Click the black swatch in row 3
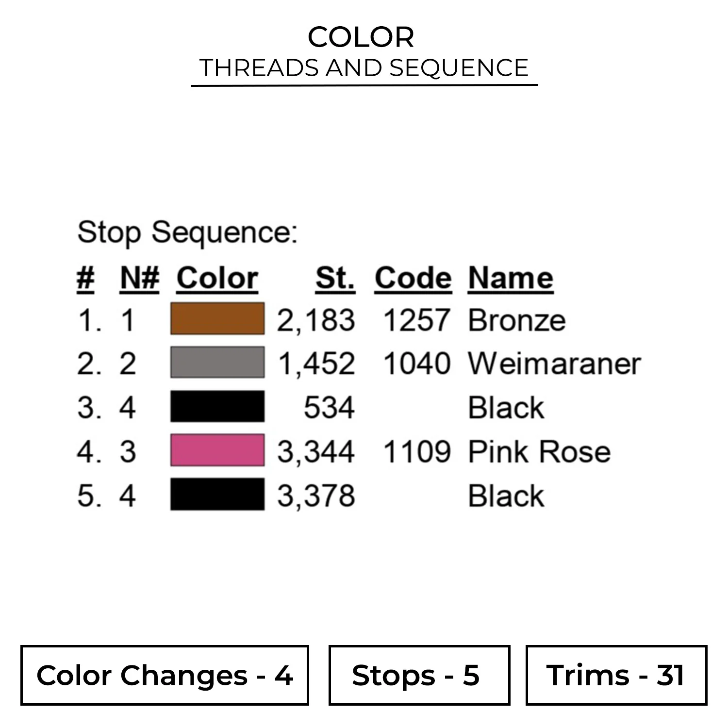 [x=217, y=406]
